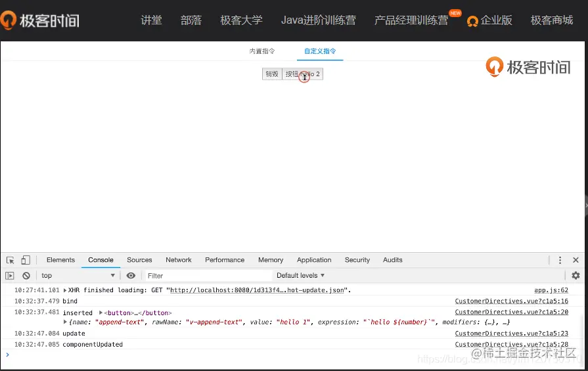588x371 pixels.
Task: Select the 'inserted' log message
Action: click(78, 313)
